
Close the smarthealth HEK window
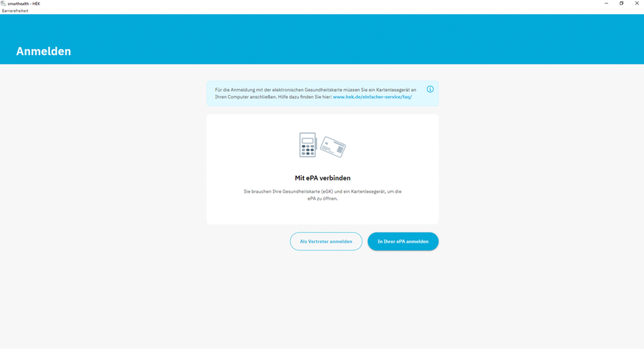[637, 3]
